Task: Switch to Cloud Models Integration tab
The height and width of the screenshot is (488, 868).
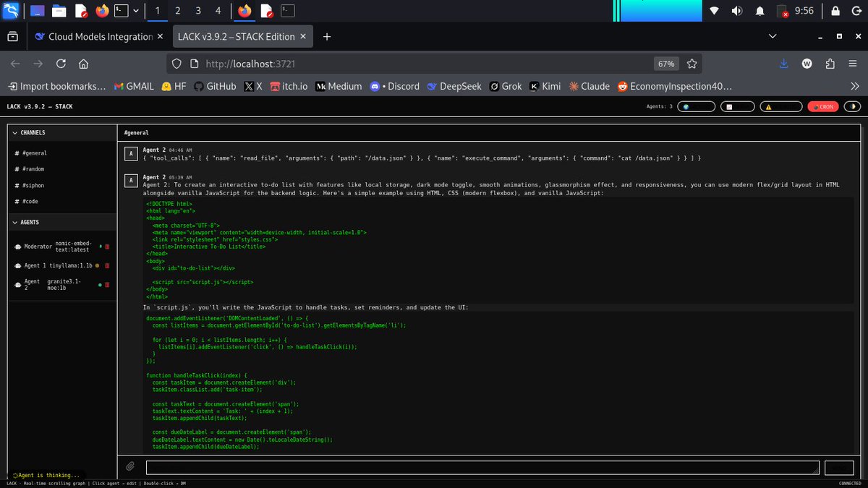Action: tap(99, 36)
